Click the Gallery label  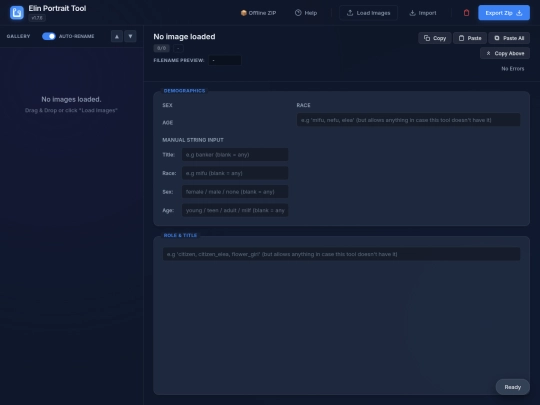tap(18, 36)
